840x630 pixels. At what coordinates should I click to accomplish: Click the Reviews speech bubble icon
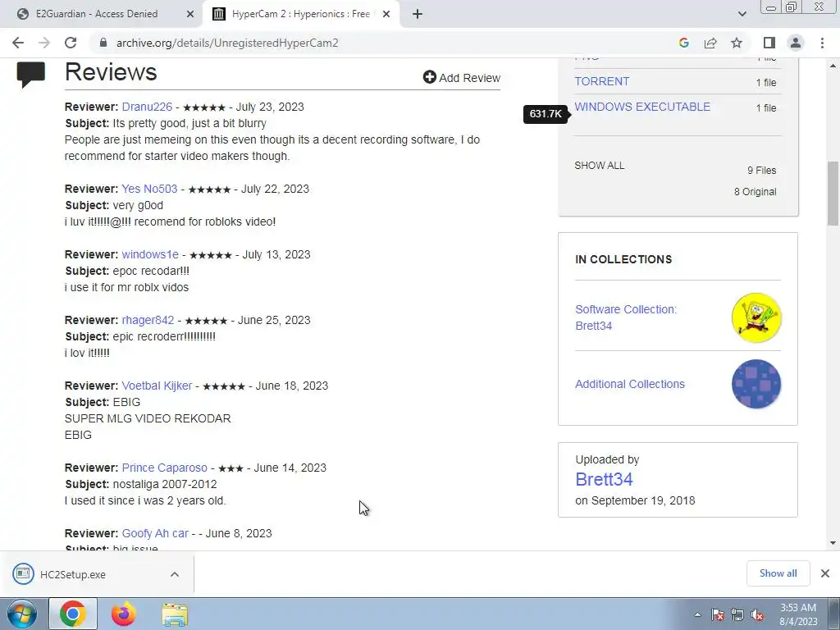[31, 75]
